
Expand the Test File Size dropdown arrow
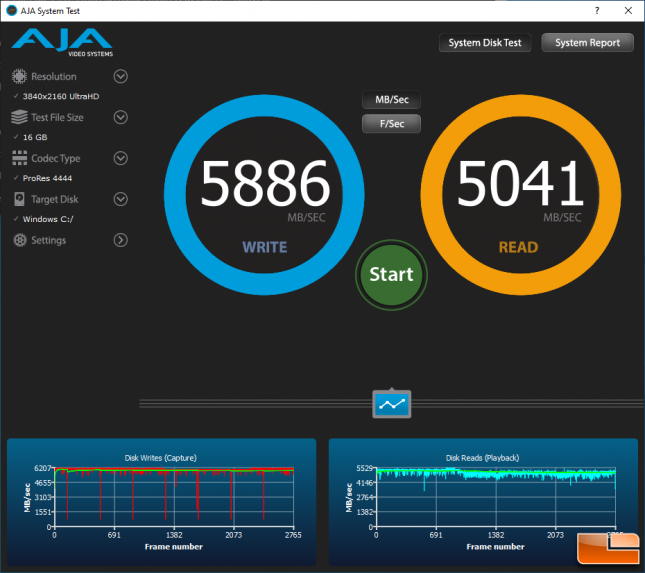pos(121,117)
